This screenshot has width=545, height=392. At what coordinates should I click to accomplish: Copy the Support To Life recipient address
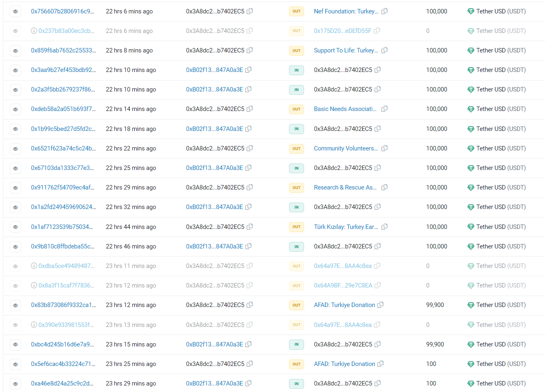pos(384,50)
